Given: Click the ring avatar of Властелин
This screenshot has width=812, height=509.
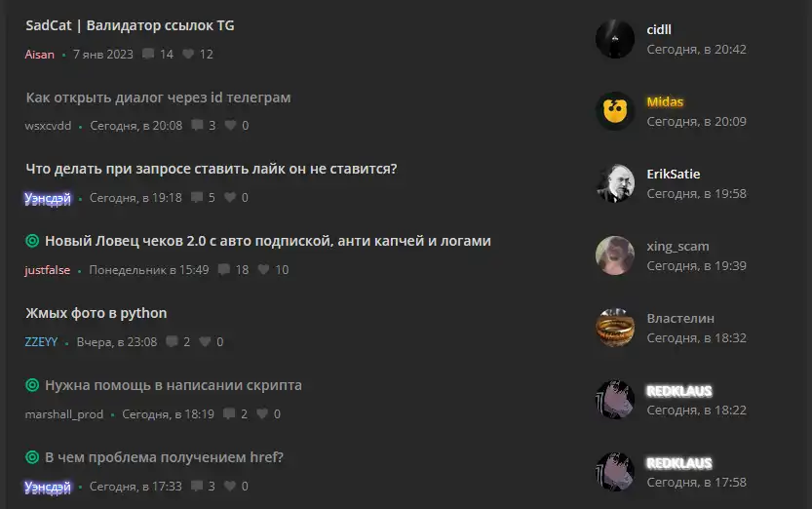Looking at the screenshot, I should pyautogui.click(x=615, y=328).
